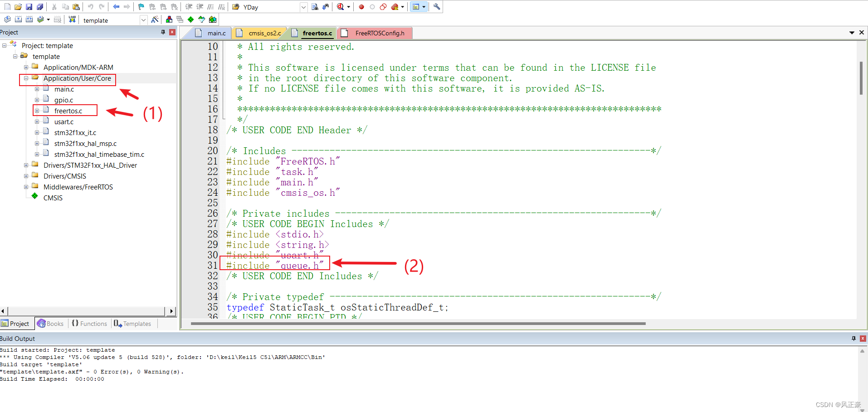
Task: Click the Save All icon
Action: [40, 7]
